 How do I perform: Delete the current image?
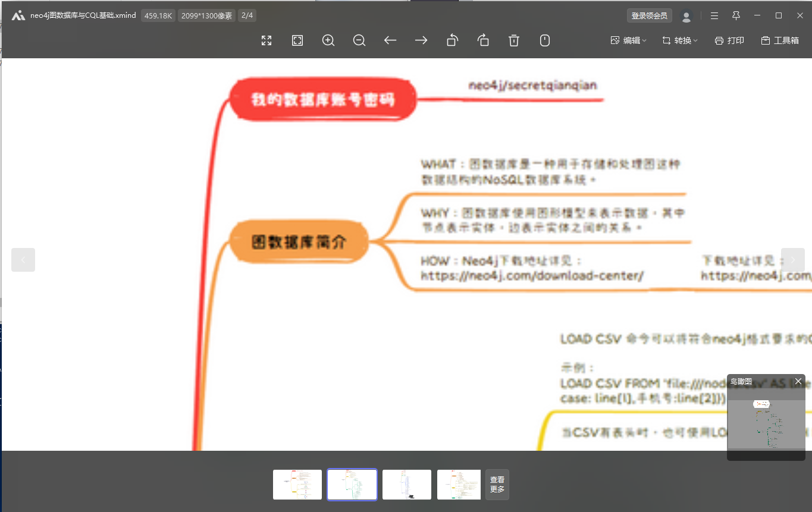(x=514, y=40)
